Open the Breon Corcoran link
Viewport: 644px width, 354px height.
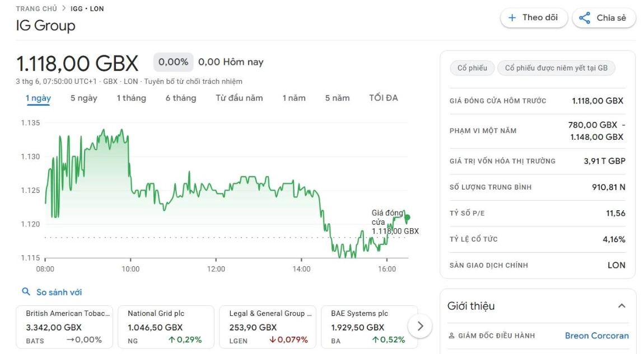[597, 336]
